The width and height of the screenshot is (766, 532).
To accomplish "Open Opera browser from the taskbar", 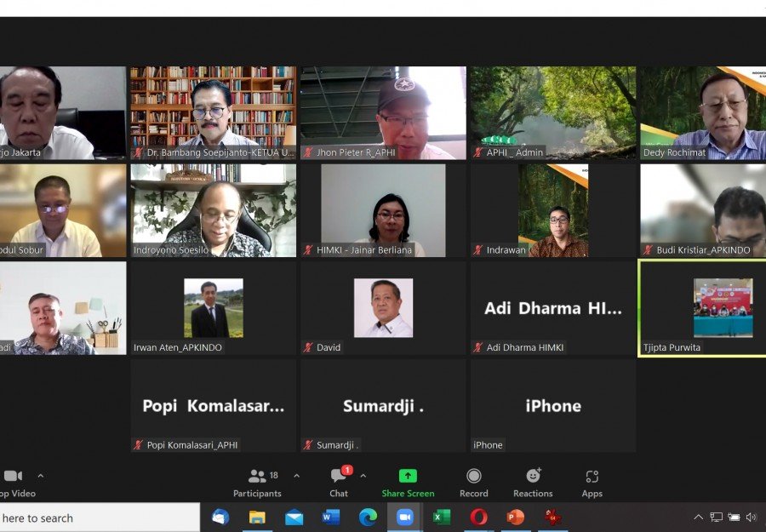I will point(478,517).
